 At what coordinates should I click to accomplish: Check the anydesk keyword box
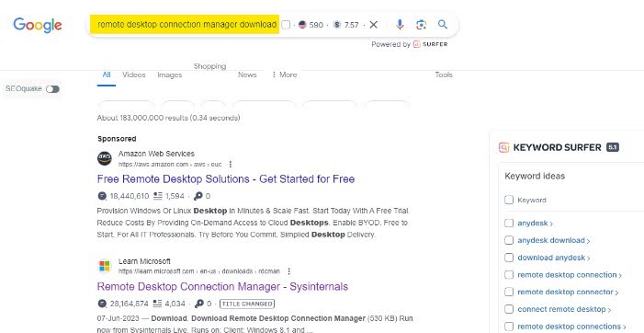[509, 223]
